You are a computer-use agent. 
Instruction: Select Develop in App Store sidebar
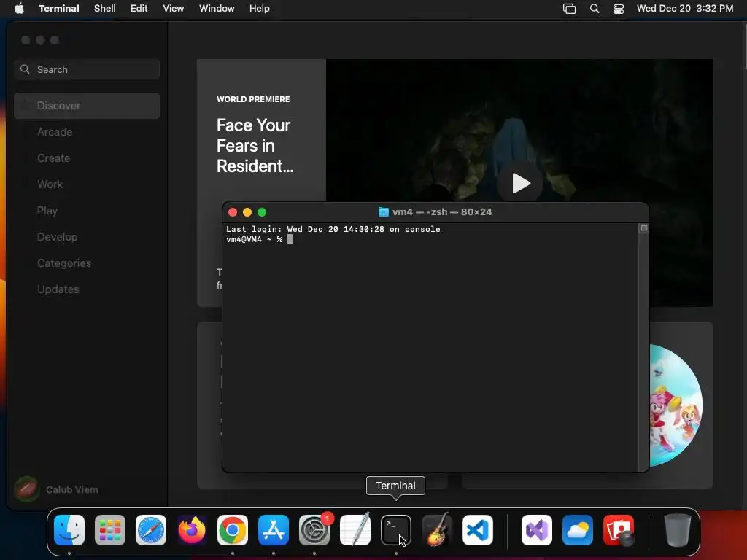point(87,237)
